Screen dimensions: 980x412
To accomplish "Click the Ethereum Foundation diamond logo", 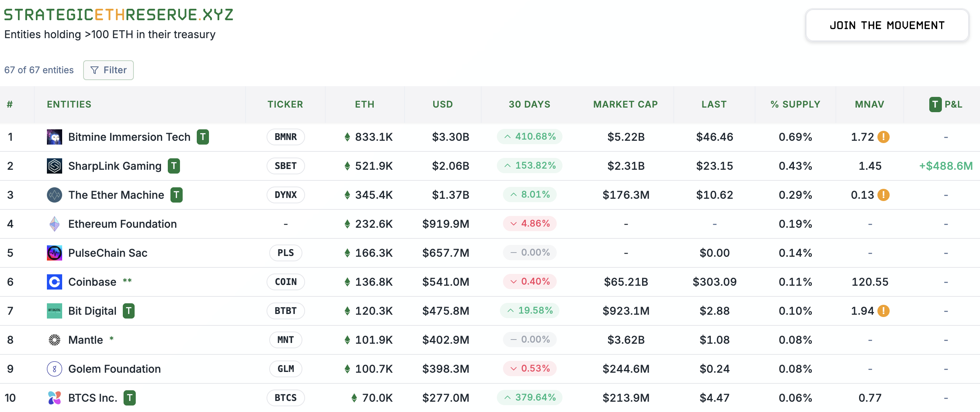I will [54, 224].
